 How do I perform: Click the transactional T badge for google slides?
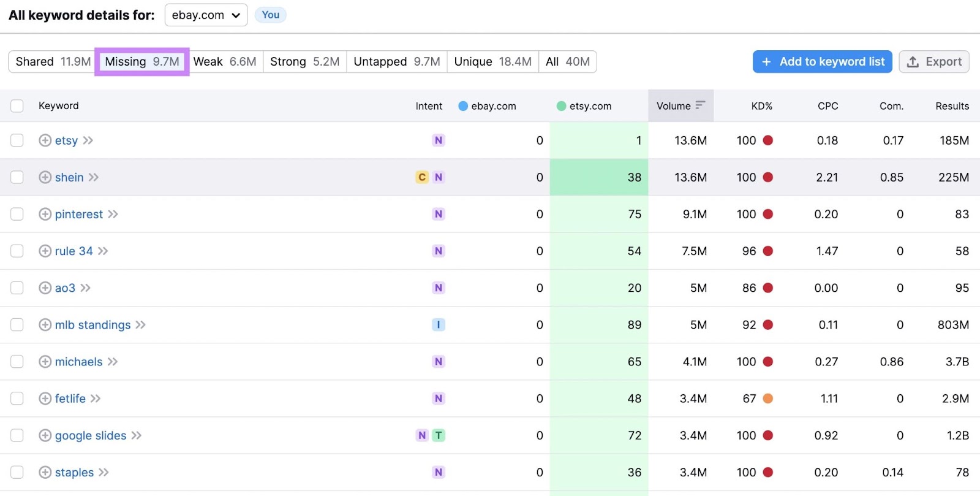(x=439, y=435)
